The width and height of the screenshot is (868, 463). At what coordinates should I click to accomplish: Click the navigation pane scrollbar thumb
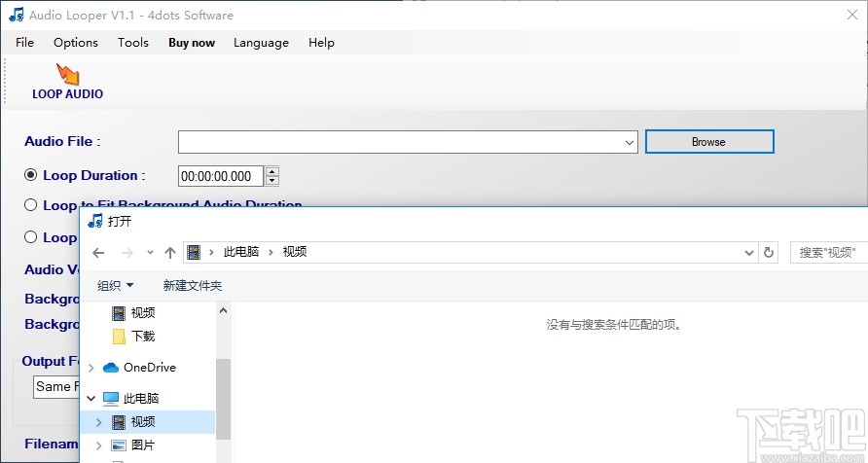pos(223,398)
